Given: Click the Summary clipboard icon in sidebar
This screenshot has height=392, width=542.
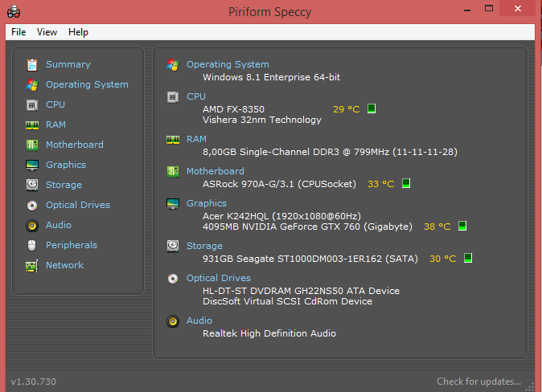Looking at the screenshot, I should click(x=32, y=64).
